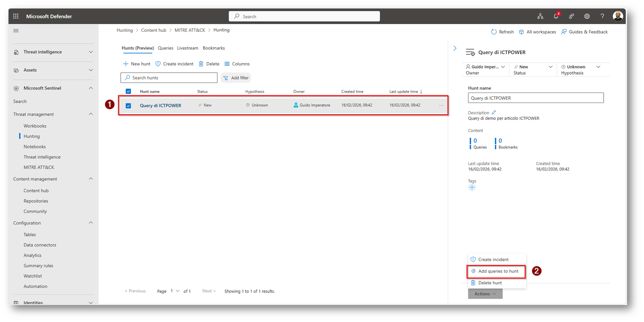Click the 0 Bookmarks content counter
Screen dimensions: 644x322
point(507,143)
